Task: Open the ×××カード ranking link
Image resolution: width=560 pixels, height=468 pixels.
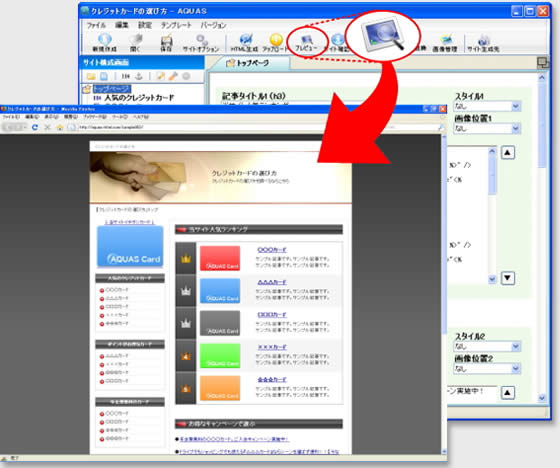Action: click(272, 347)
